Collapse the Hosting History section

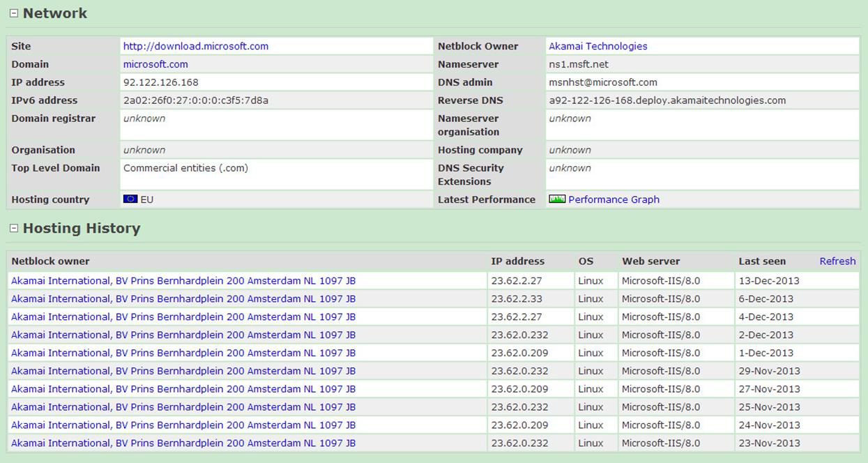click(x=13, y=228)
